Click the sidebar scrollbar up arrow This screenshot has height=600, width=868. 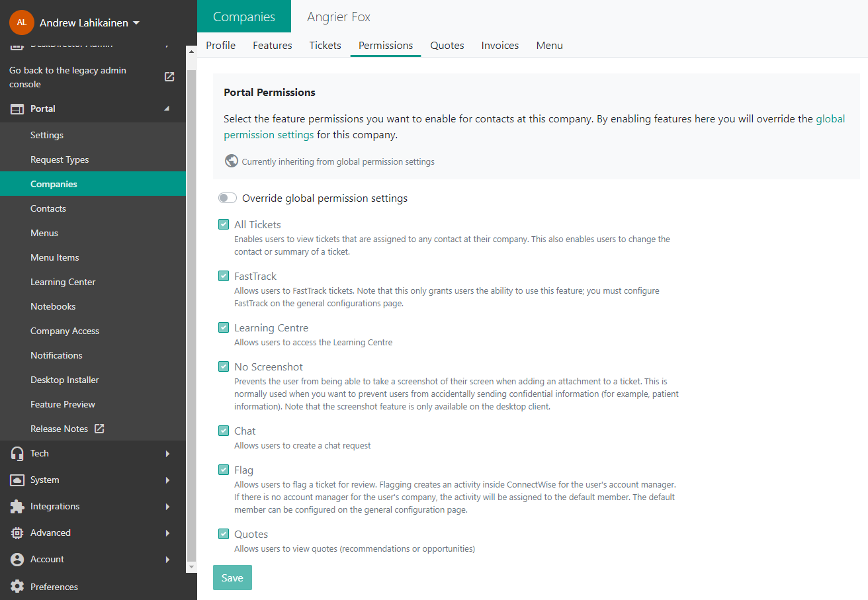click(192, 51)
